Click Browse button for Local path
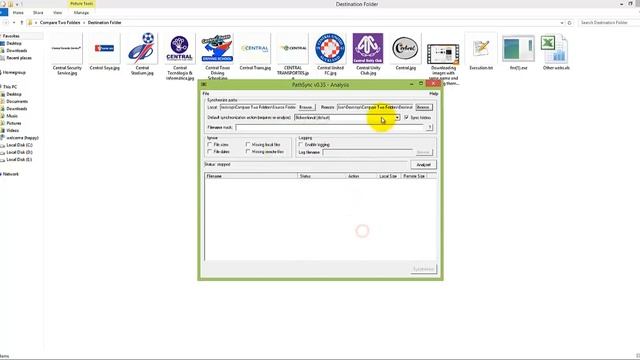Image resolution: width=640 pixels, height=360 pixels. pos(306,107)
